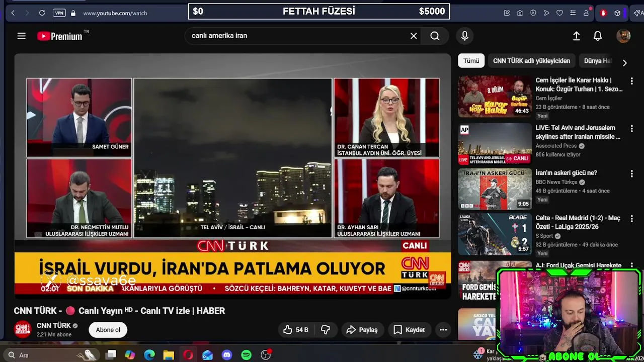Viewport: 644px width, 362px height.
Task: Click the www.youtube.com/watch address bar
Action: point(115,13)
